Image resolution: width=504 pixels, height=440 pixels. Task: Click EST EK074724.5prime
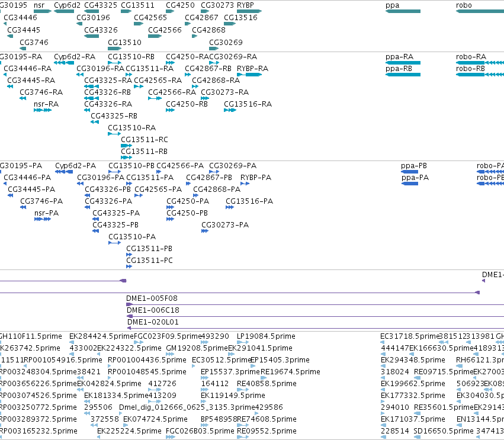(156, 419)
